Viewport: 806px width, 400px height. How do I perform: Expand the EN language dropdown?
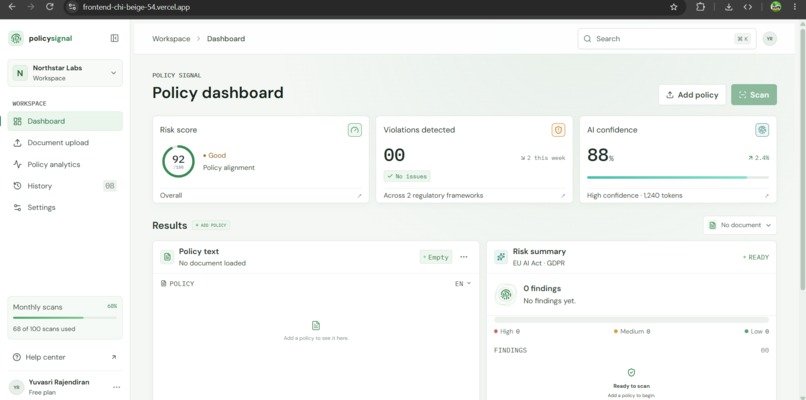[463, 284]
